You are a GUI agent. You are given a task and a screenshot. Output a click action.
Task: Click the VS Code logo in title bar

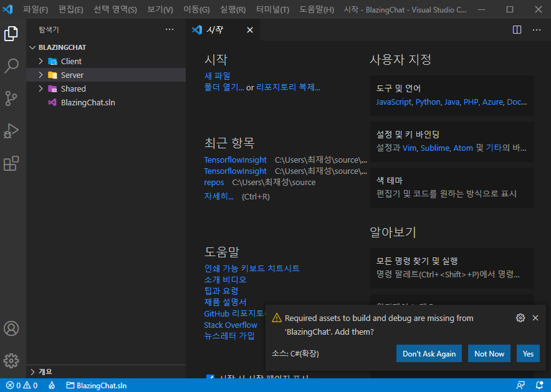7,9
